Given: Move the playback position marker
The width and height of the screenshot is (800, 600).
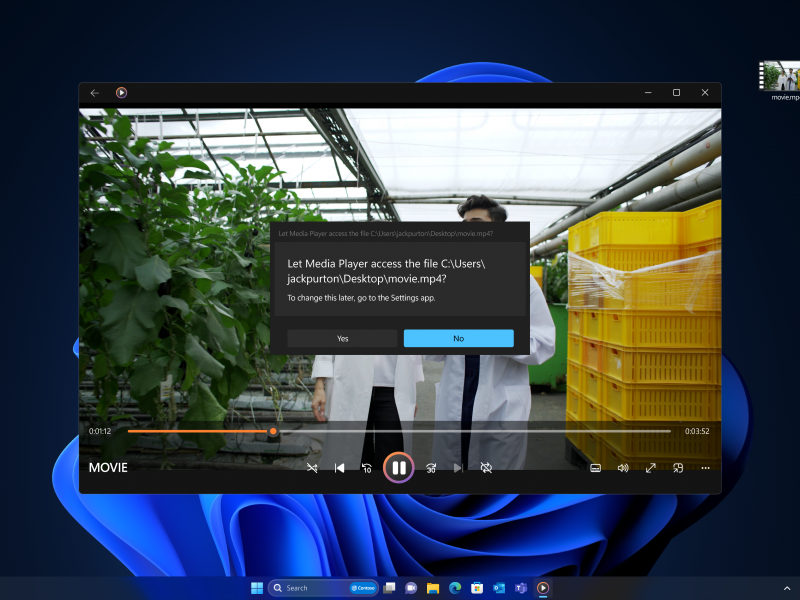Looking at the screenshot, I should tap(273, 431).
